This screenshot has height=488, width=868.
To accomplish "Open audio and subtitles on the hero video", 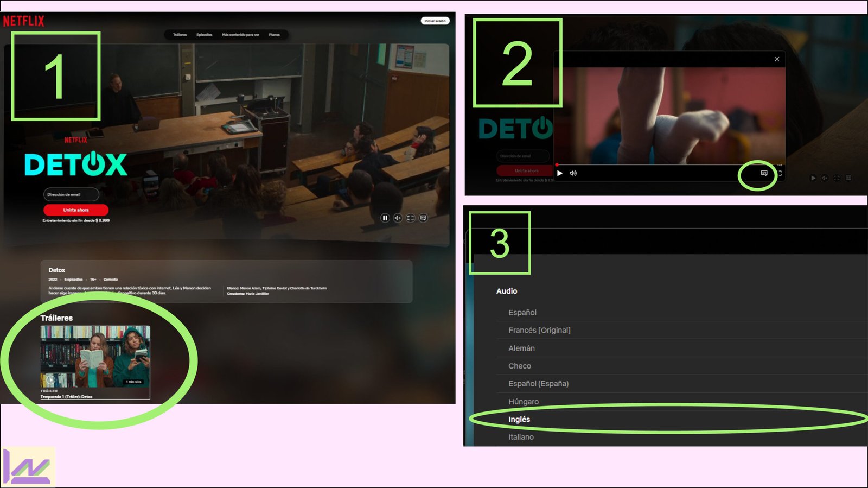I will pos(424,218).
